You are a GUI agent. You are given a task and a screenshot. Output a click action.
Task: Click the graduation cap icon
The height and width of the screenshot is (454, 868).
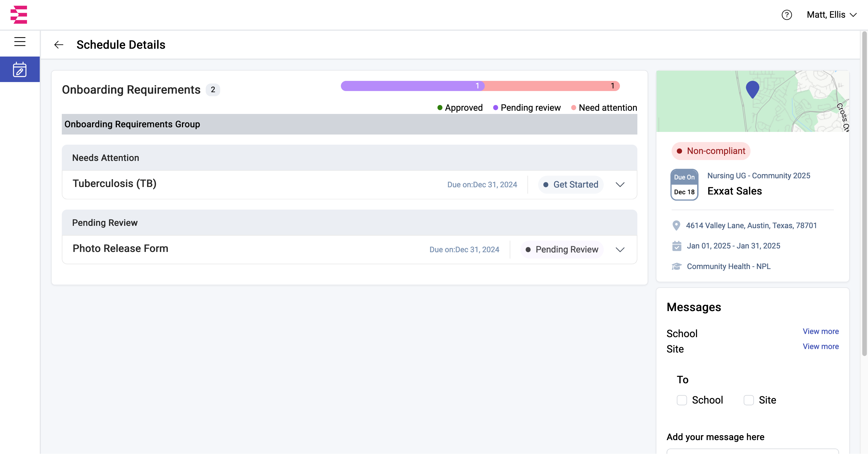coord(677,266)
